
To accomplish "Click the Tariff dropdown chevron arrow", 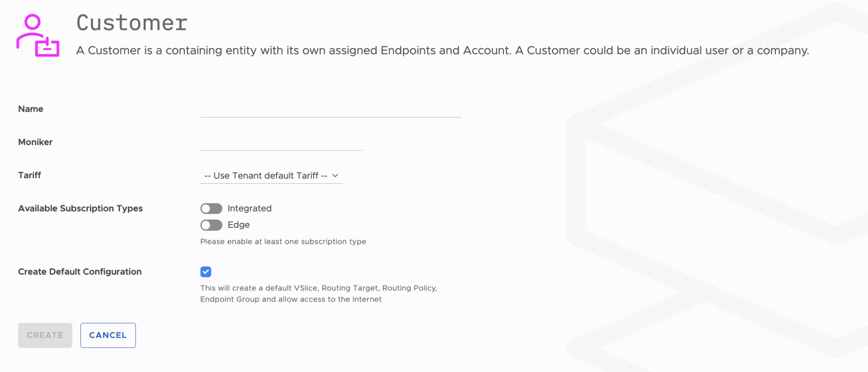I will tap(335, 176).
